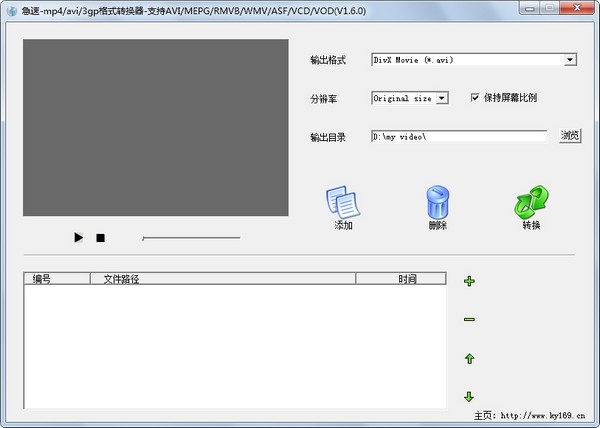Move item up with green up arrow

click(469, 358)
